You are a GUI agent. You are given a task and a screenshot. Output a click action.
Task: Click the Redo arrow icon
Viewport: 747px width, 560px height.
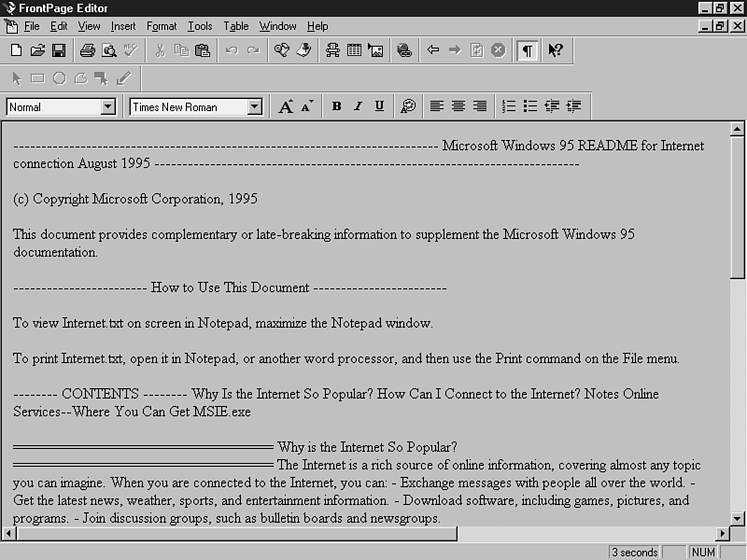click(253, 50)
